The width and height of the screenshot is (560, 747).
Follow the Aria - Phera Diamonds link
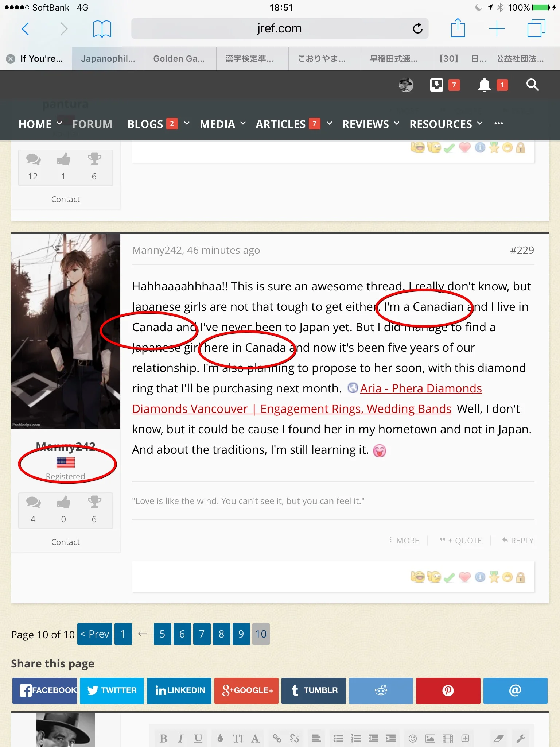421,388
